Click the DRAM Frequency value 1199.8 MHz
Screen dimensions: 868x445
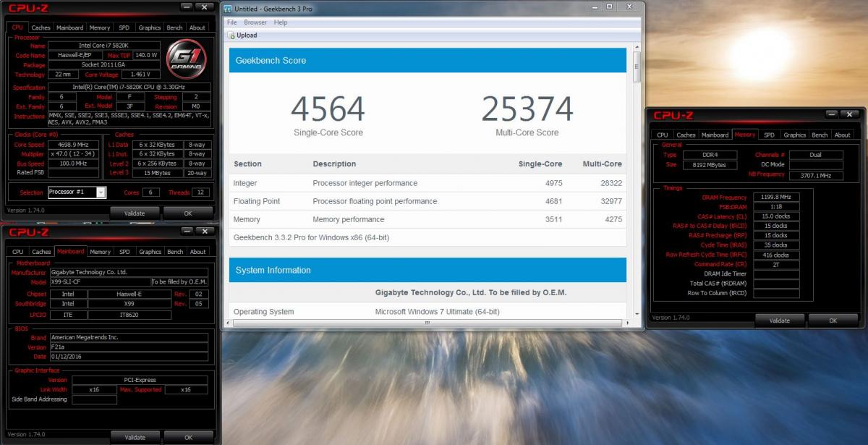[776, 197]
